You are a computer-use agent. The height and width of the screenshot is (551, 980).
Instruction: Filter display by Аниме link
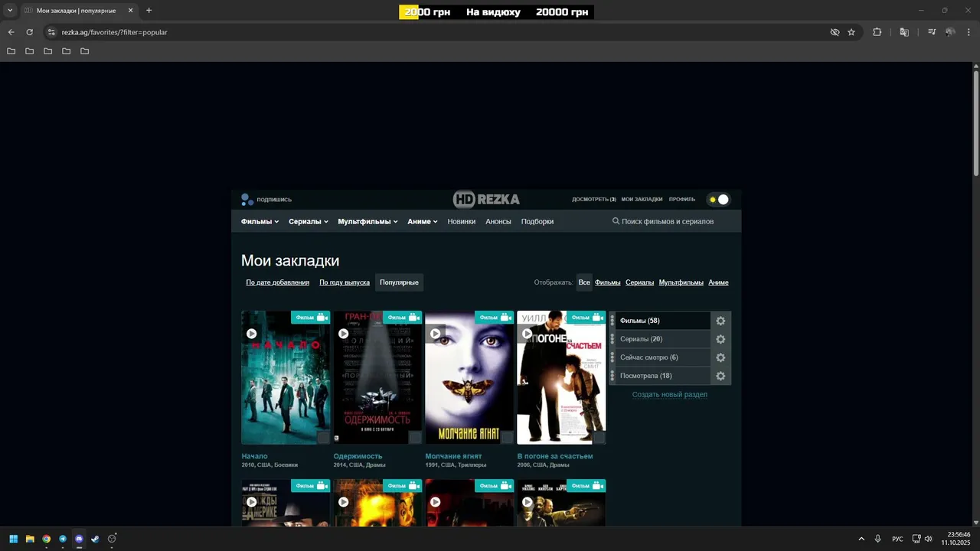tap(719, 282)
